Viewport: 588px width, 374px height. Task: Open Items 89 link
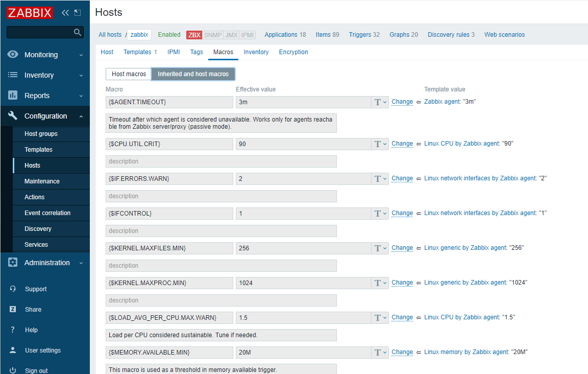(327, 35)
